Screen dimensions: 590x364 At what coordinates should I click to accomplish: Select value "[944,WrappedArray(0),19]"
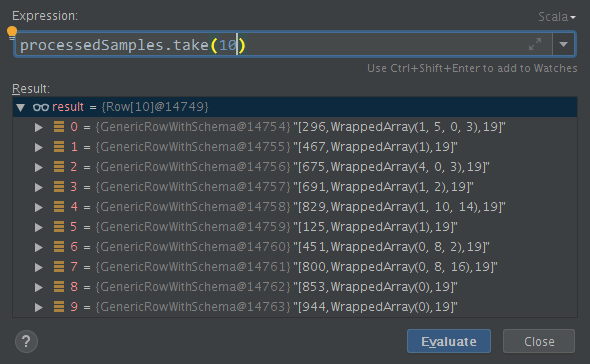click(375, 307)
